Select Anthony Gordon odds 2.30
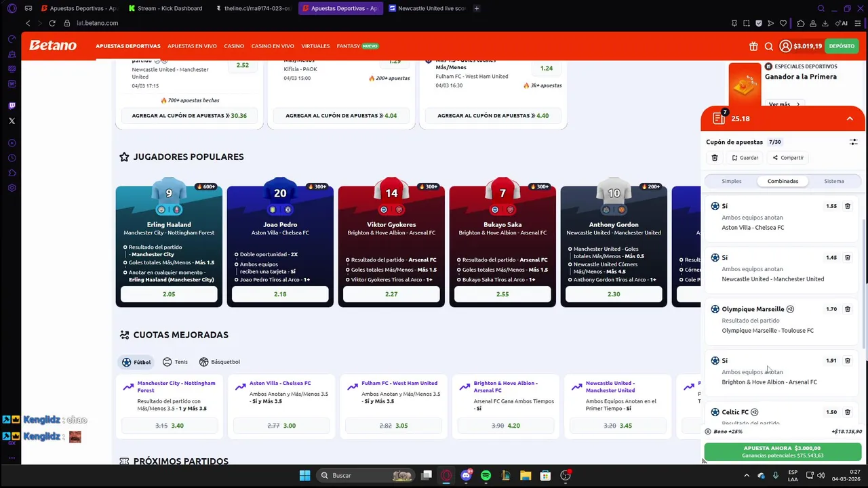This screenshot has width=868, height=488. 614,294
